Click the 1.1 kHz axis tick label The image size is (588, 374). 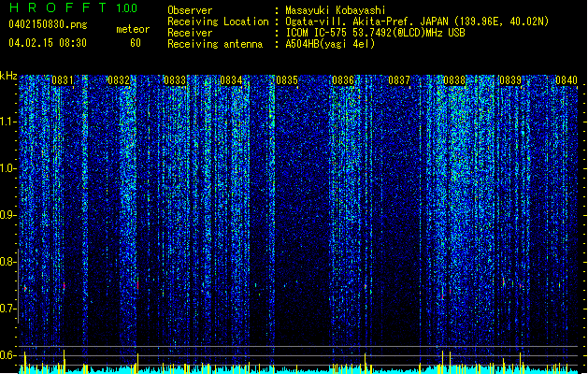tap(8, 122)
